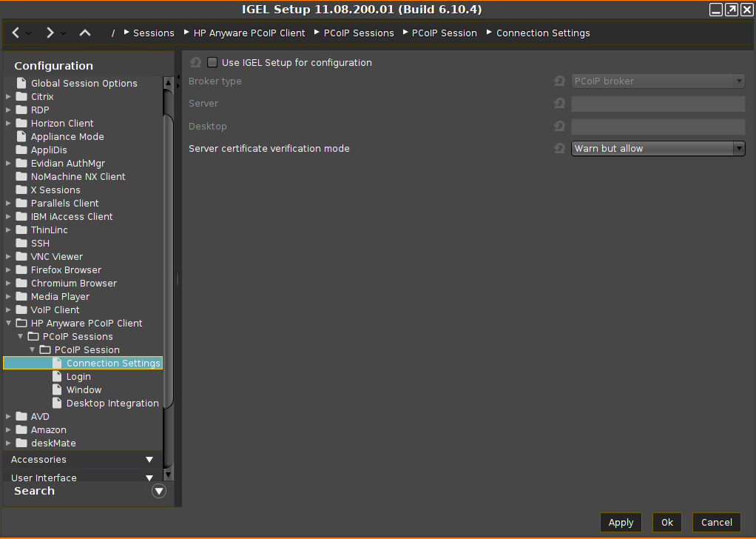Click the reset icon beside the Server field
This screenshot has width=756, height=539.
[559, 104]
